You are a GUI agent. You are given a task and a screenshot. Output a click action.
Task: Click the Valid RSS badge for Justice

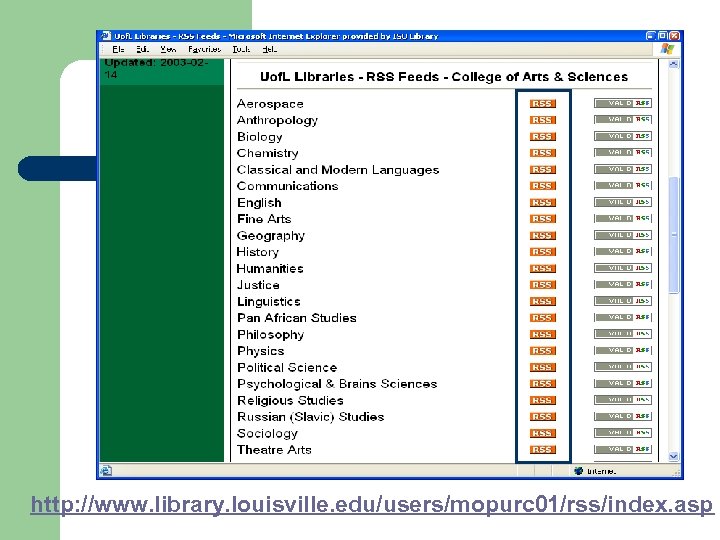pyautogui.click(x=623, y=285)
